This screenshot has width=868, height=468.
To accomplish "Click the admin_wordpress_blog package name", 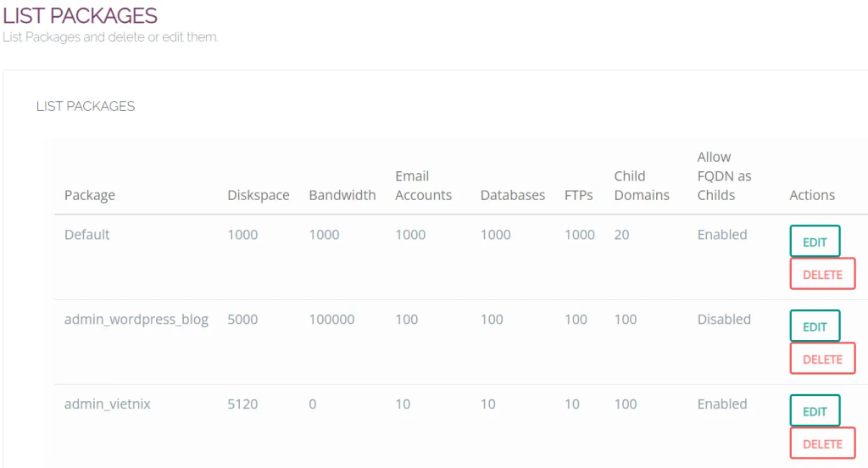I will [x=136, y=320].
